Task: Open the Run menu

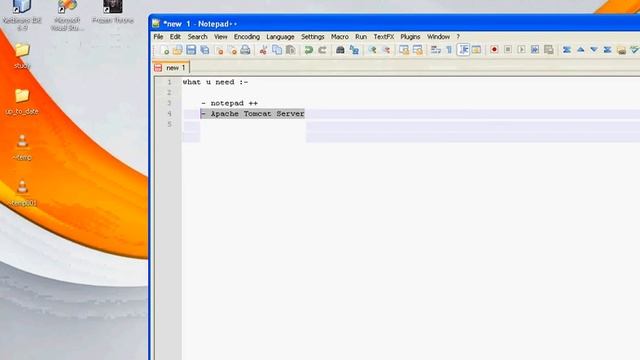Action: [361, 37]
